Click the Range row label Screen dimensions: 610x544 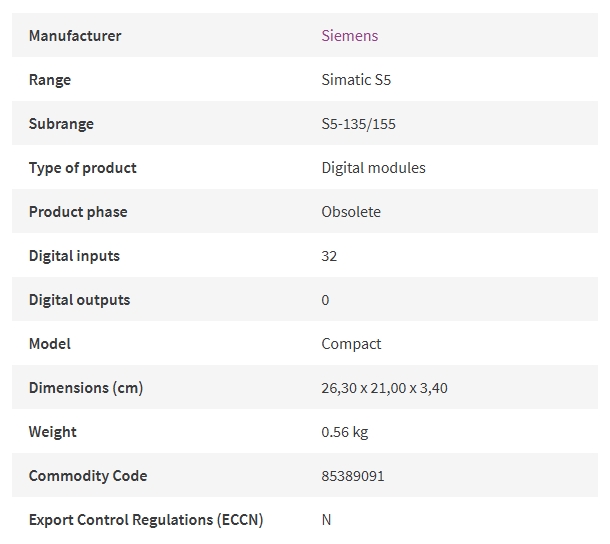pyautogui.click(x=50, y=80)
